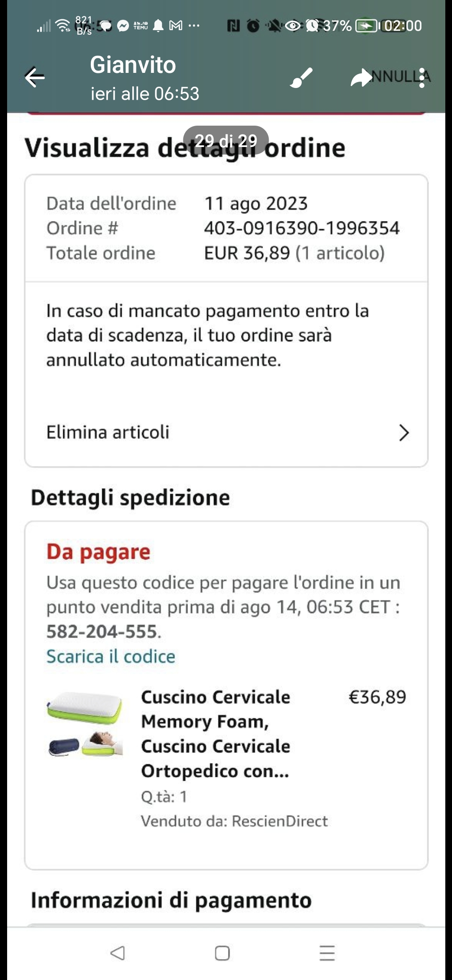
Task: Tap the Messenger notification icon
Action: tap(123, 26)
